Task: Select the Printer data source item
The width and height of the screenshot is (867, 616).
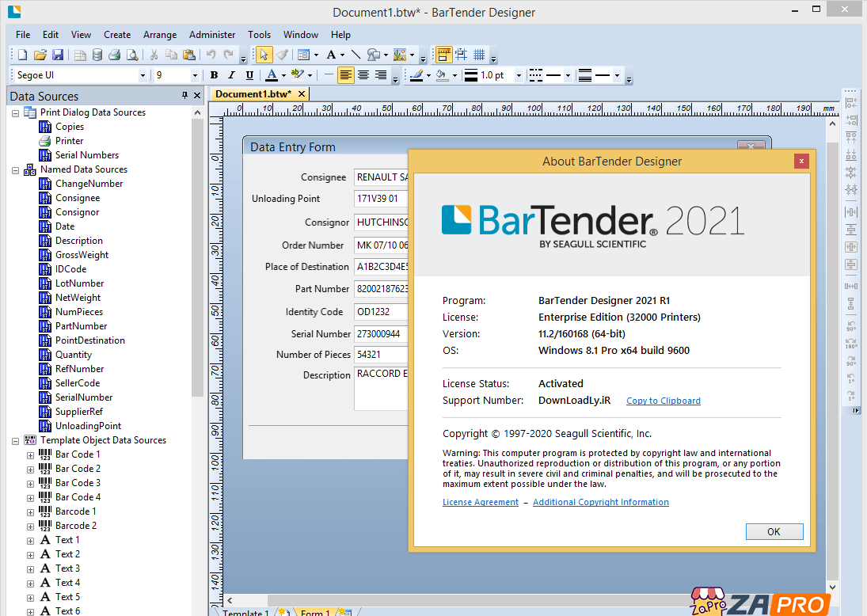Action: pos(69,141)
